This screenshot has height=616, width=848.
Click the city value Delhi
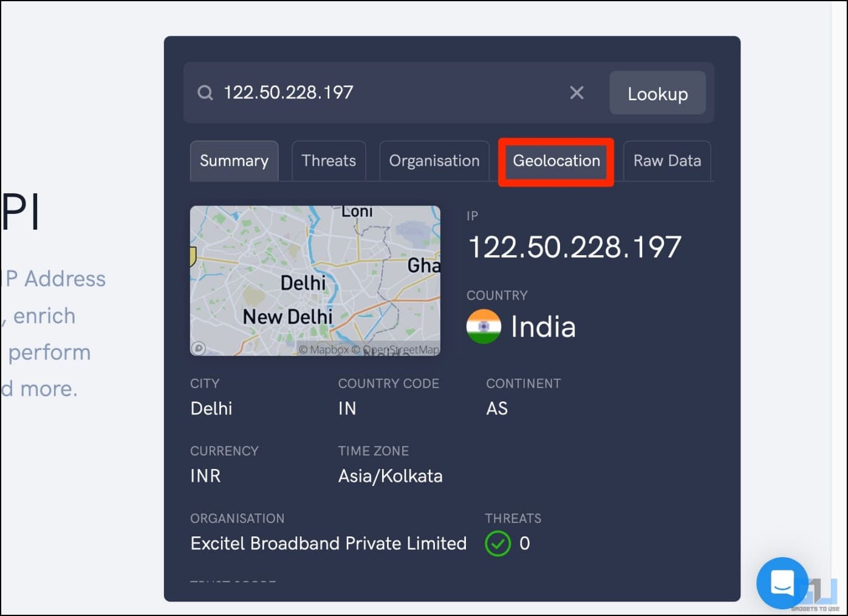click(x=211, y=409)
